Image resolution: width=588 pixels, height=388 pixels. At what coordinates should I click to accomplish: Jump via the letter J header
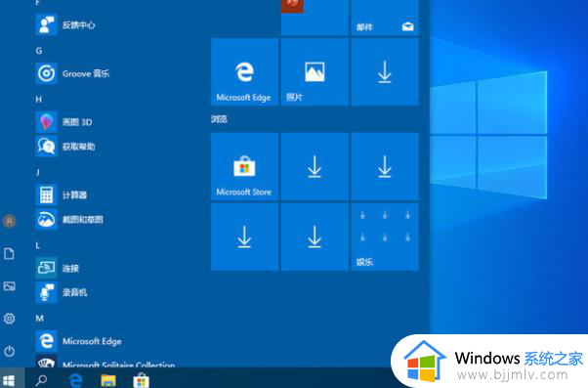[x=37, y=172]
